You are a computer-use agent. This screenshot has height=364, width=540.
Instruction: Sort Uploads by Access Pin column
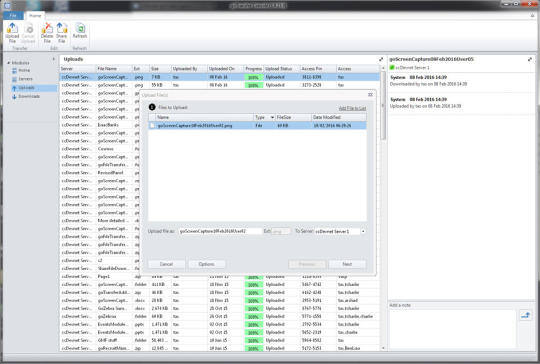pyautogui.click(x=318, y=69)
